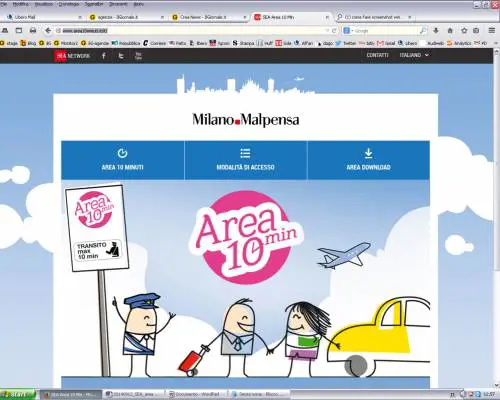
Task: Click the bookmark star toolbar icon
Action: [x=464, y=31]
